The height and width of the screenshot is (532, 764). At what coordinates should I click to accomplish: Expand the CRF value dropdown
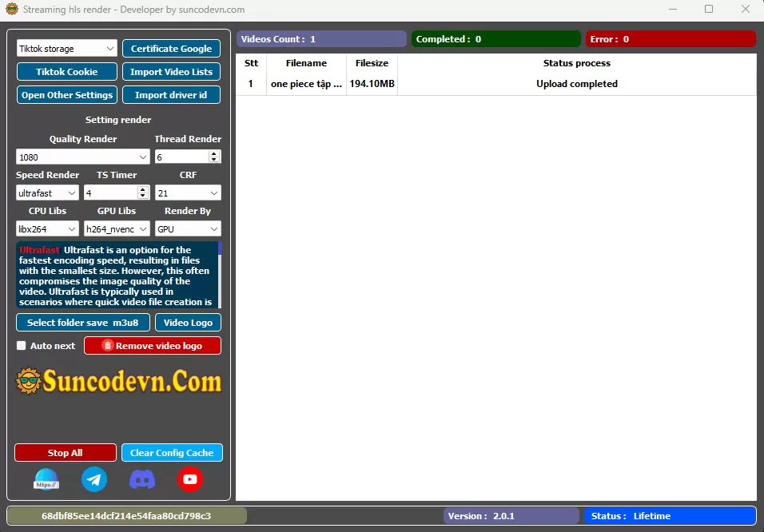pyautogui.click(x=188, y=193)
